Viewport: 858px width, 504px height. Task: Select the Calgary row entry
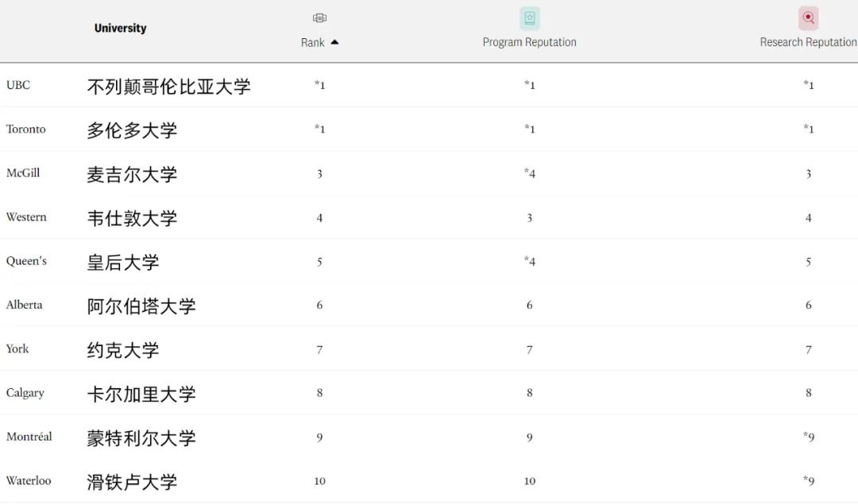tap(25, 393)
